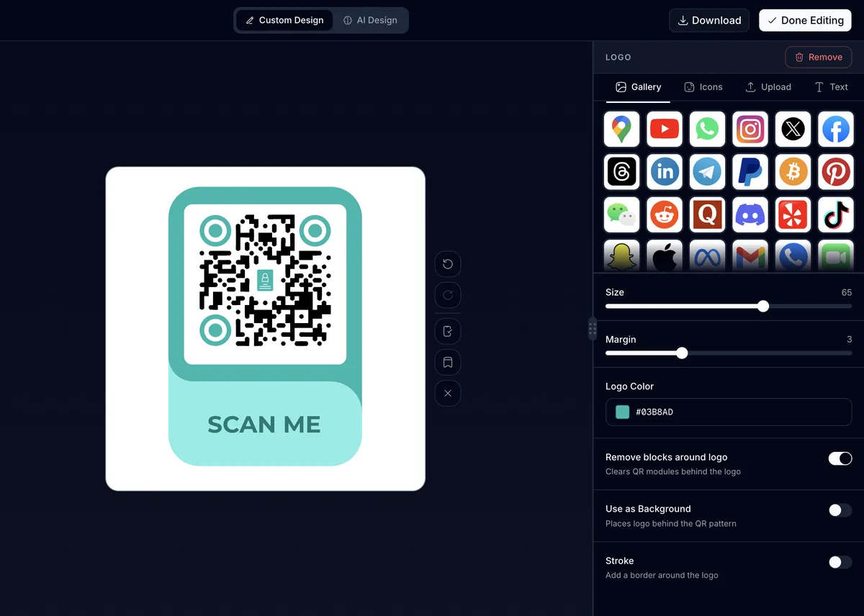Select the Instagram logo
The width and height of the screenshot is (864, 616).
click(750, 130)
